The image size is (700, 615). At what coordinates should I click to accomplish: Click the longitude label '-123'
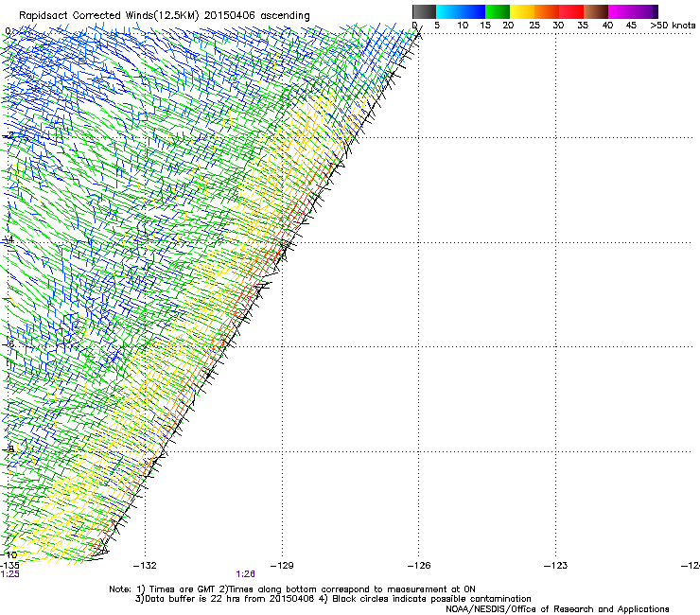[x=556, y=566]
